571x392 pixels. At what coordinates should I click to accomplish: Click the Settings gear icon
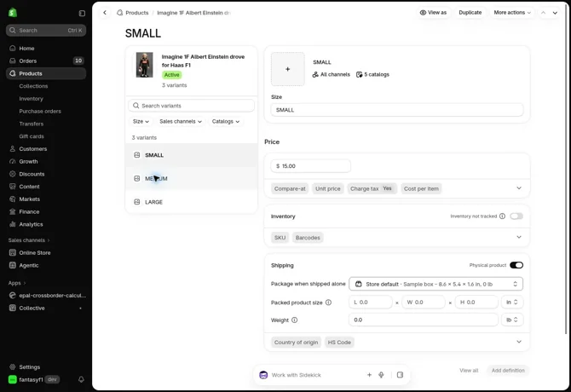pyautogui.click(x=13, y=367)
